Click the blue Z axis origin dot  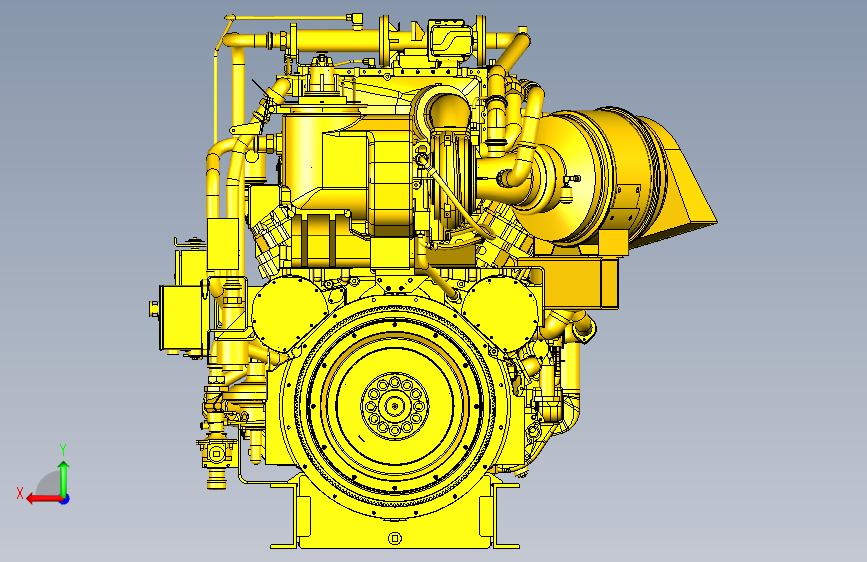pyautogui.click(x=65, y=499)
